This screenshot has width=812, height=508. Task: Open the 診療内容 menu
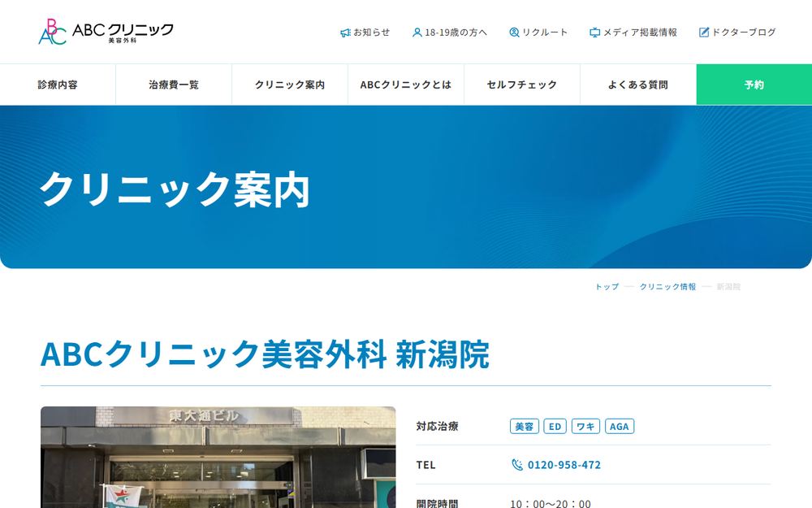58,85
